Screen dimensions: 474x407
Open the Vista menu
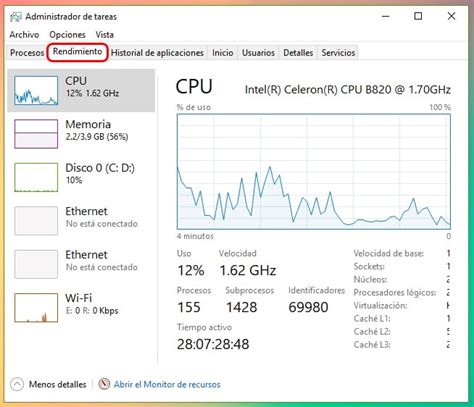105,35
